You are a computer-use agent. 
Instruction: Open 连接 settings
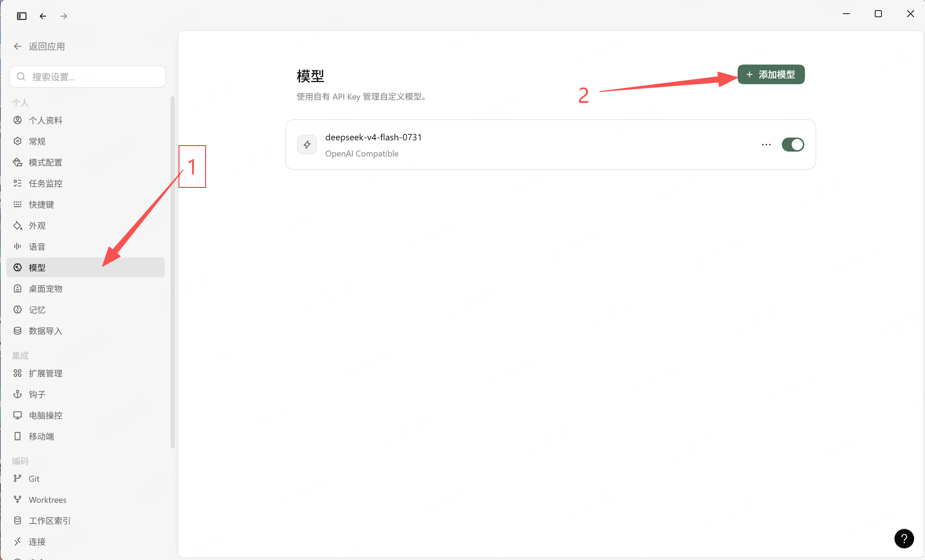(x=86, y=542)
